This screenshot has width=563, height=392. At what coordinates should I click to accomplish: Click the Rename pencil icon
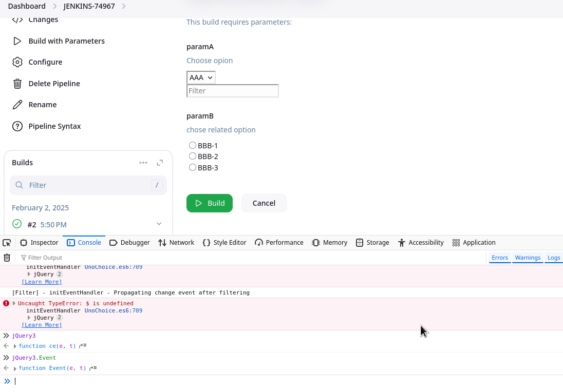pos(17,105)
